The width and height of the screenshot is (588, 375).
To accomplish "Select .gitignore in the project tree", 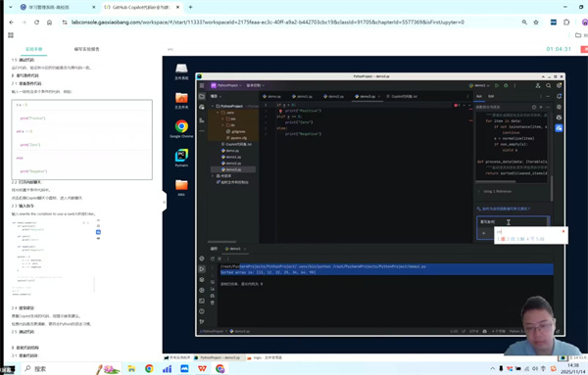I will pos(236,131).
